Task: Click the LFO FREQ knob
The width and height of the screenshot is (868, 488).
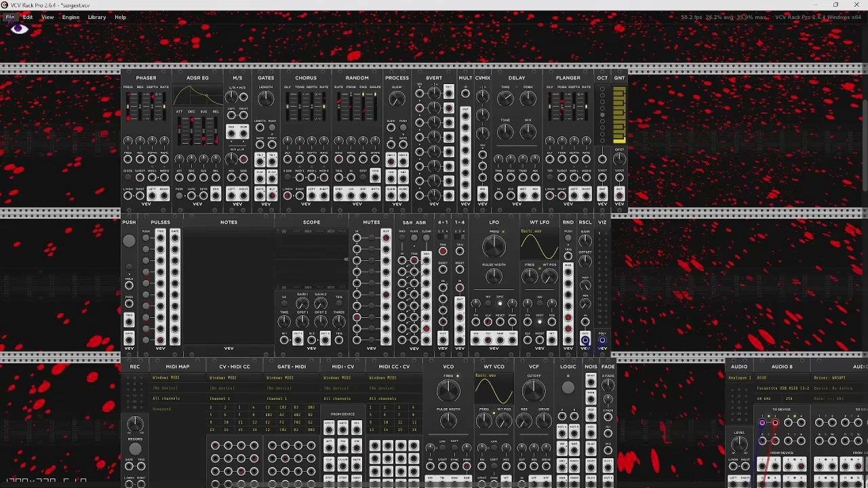Action: point(494,245)
